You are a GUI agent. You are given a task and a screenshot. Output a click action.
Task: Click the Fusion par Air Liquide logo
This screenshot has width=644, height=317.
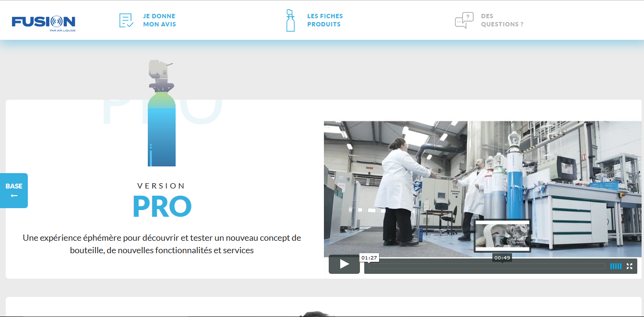44,23
